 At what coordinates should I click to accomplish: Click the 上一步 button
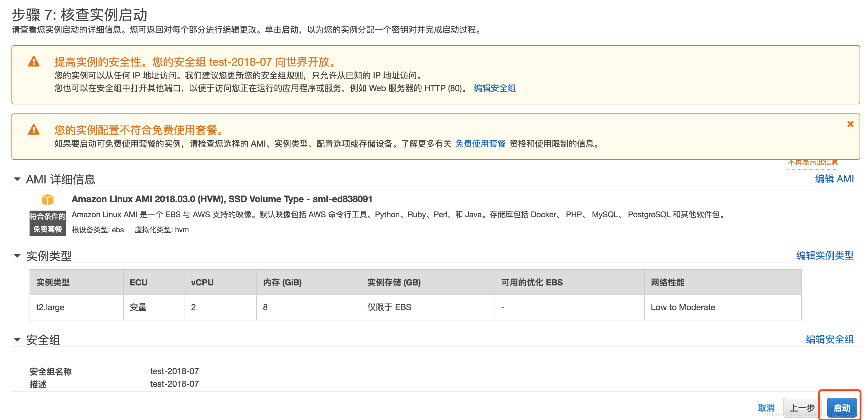click(802, 408)
